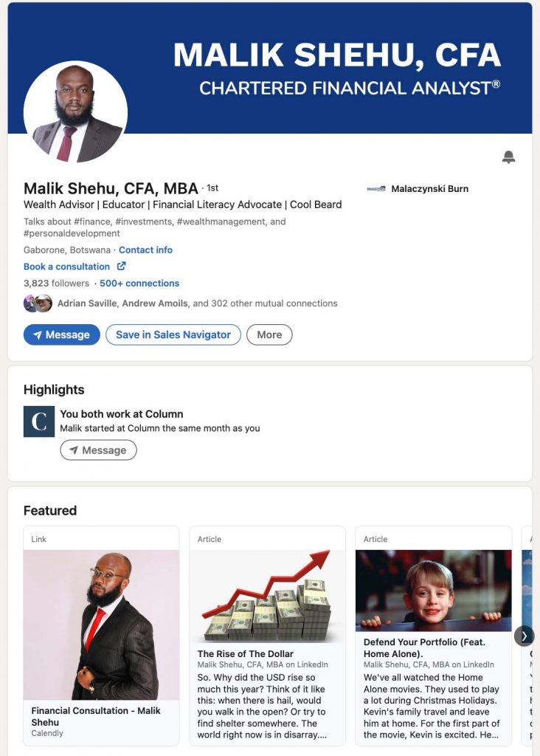Click the notification bell icon
Screen dimensions: 540x756
pyautogui.click(x=508, y=157)
